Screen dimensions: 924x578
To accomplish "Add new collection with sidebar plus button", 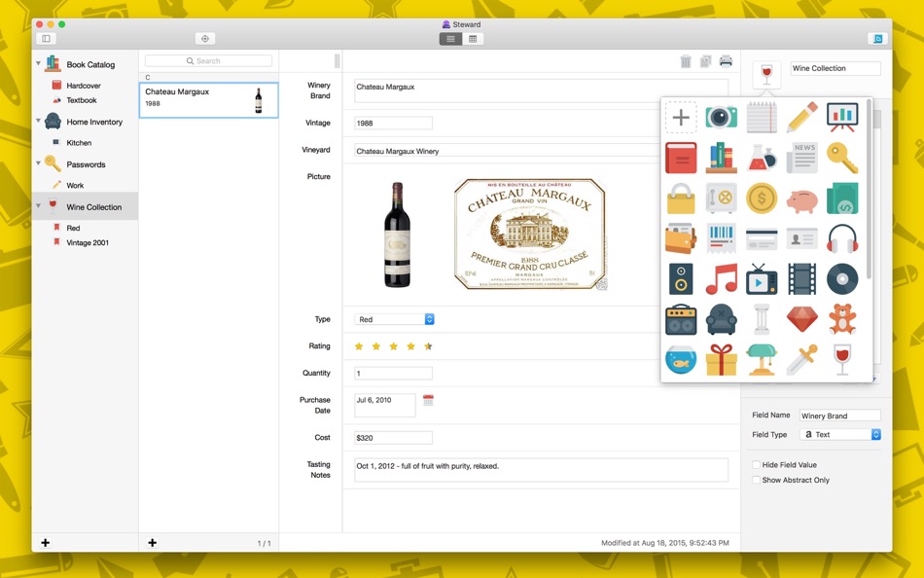I will click(46, 543).
